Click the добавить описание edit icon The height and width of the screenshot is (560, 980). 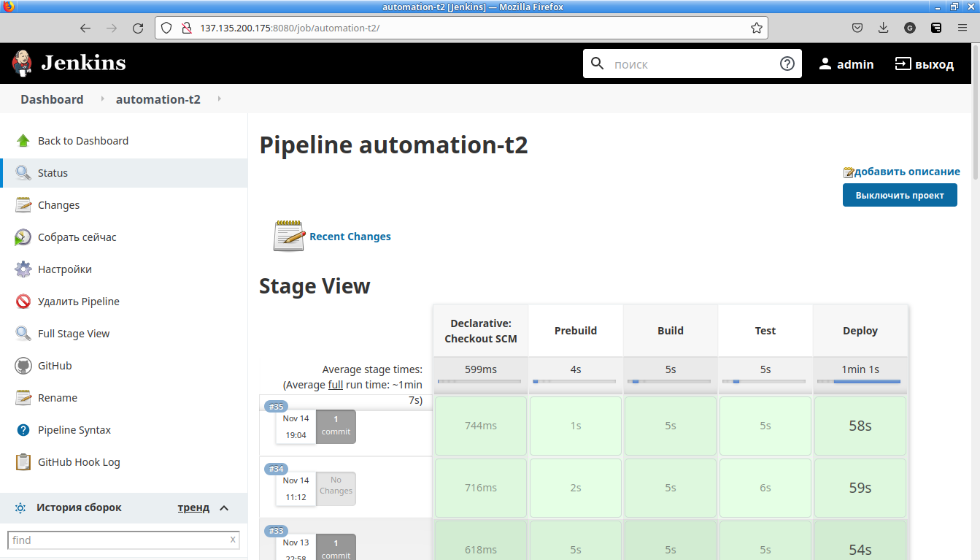coord(849,172)
